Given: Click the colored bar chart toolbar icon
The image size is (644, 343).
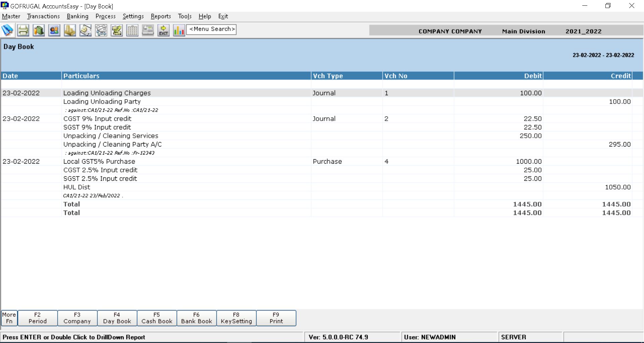Looking at the screenshot, I should (x=179, y=30).
